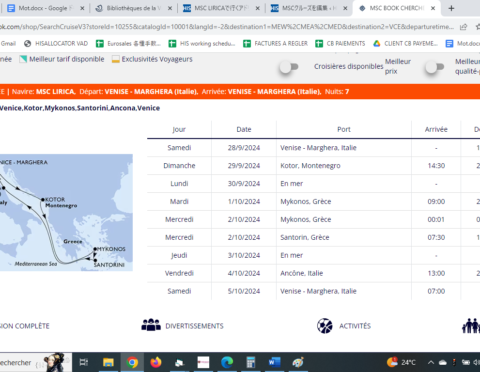Open a new browser tab with plus button
This screenshot has width=480, height=372.
(451, 8)
